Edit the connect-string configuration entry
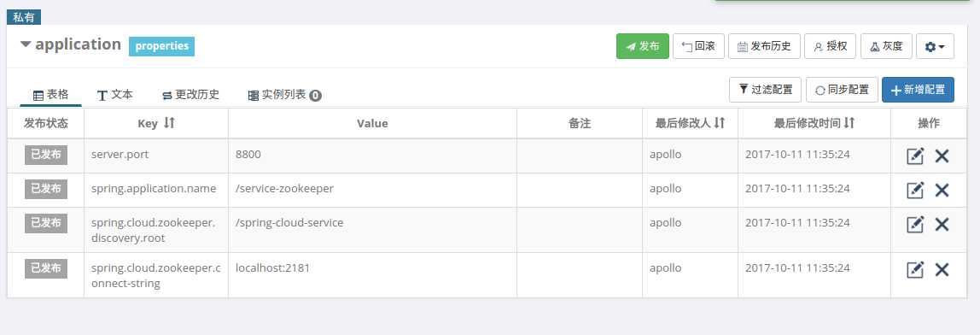980x335 pixels. (x=915, y=269)
